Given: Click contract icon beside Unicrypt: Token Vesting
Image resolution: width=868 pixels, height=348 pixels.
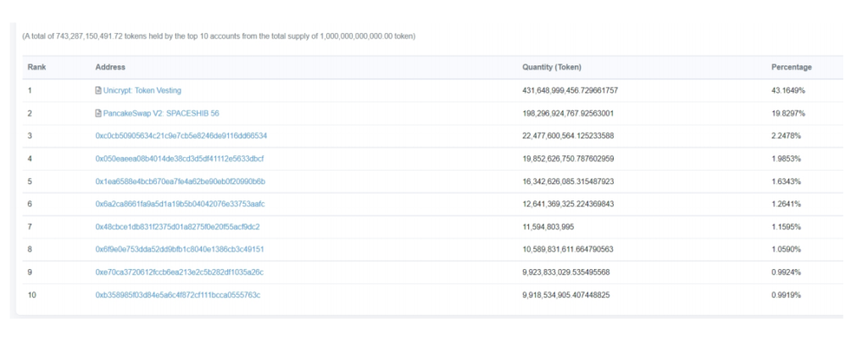Looking at the screenshot, I should (x=98, y=90).
